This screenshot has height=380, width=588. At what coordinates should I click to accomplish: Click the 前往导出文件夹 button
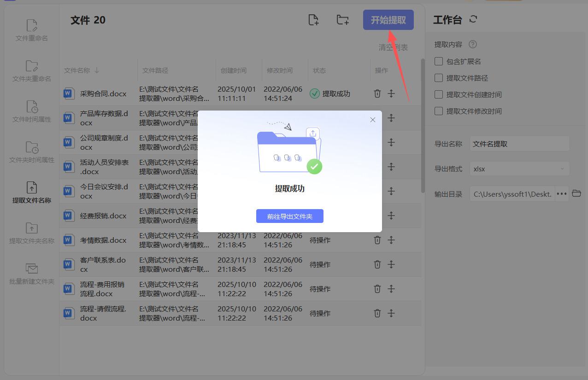pos(290,216)
